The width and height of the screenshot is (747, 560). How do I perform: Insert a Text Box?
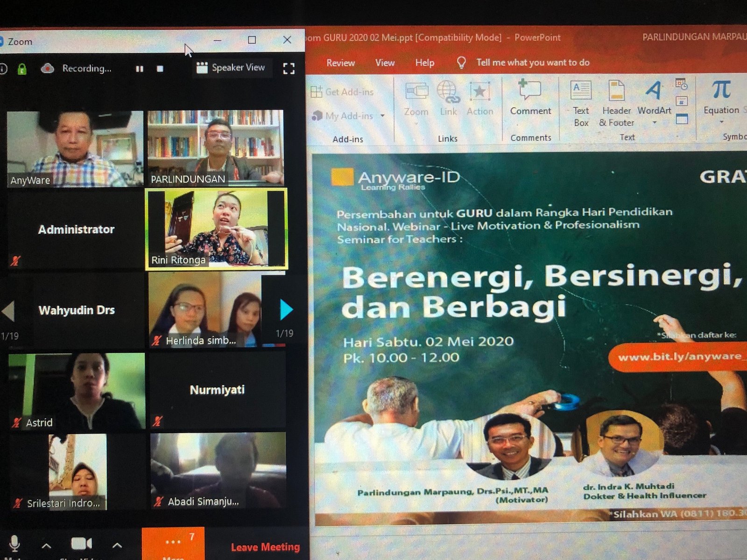581,103
